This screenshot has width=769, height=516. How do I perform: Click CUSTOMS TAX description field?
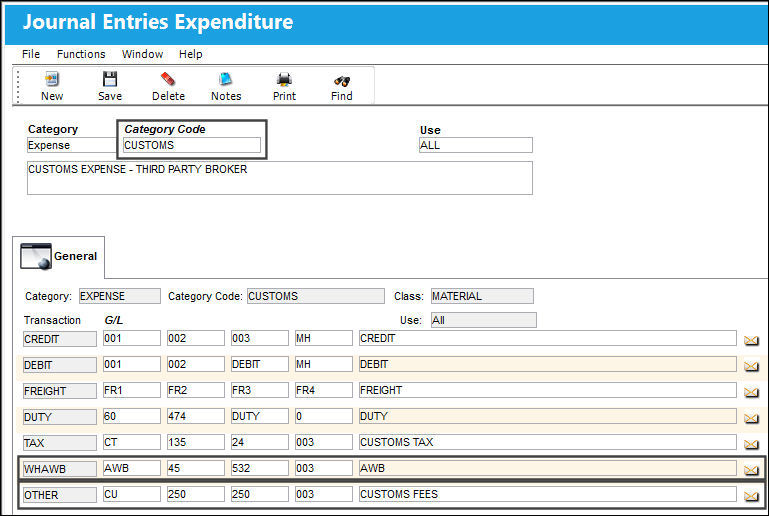point(548,442)
